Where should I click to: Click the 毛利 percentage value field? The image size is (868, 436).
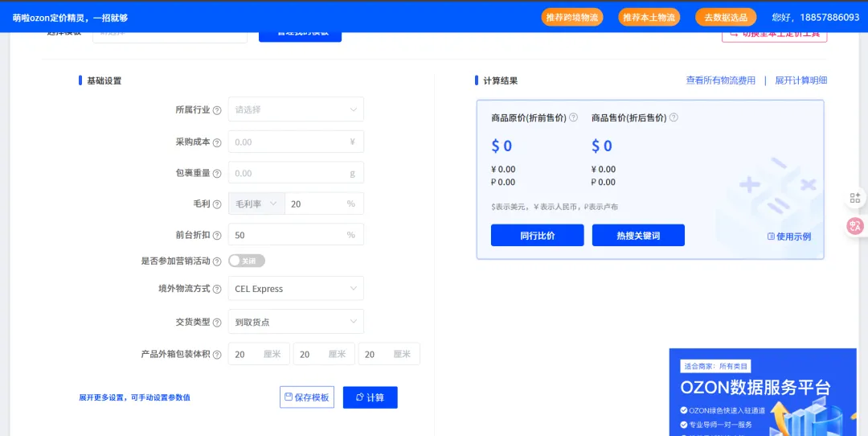point(325,204)
